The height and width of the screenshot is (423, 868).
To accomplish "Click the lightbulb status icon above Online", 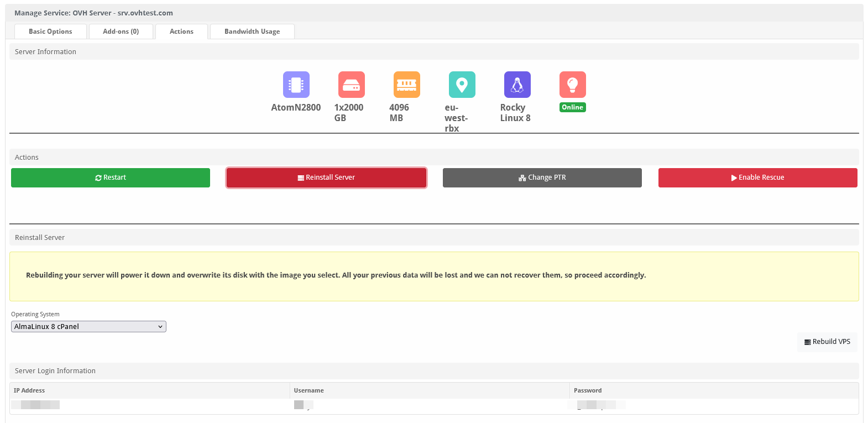I will 573,85.
